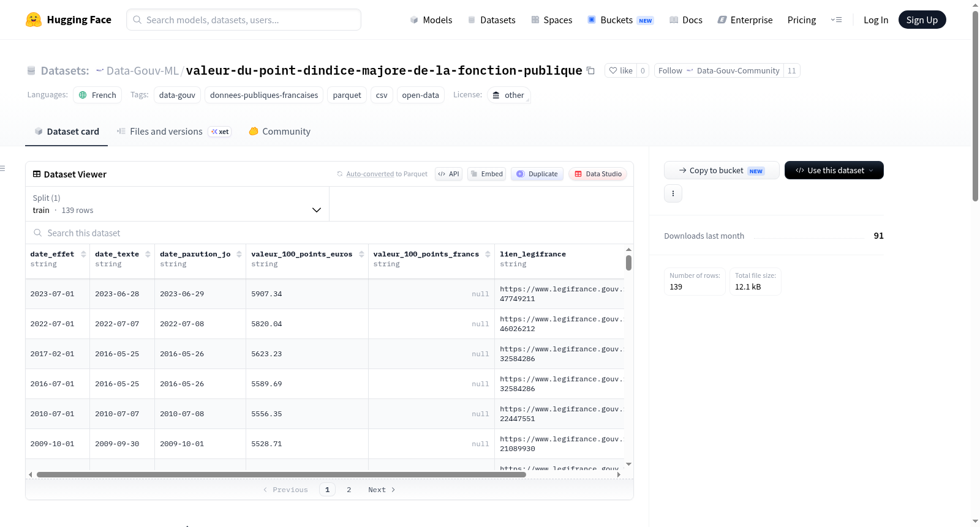Click Copy to bucket button
Viewport: 980px width, 527px height.
coord(722,170)
